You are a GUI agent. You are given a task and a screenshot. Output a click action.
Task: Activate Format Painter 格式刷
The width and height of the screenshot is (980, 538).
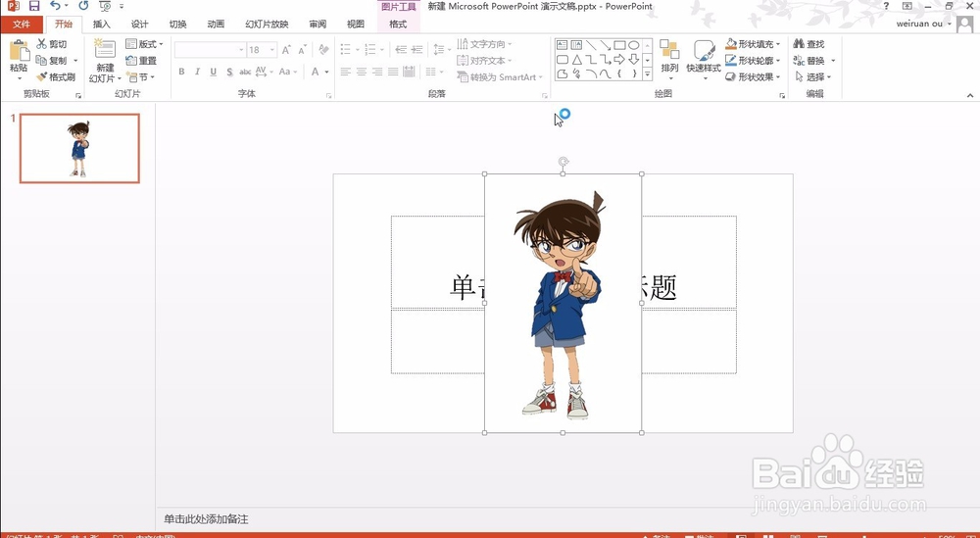click(56, 76)
